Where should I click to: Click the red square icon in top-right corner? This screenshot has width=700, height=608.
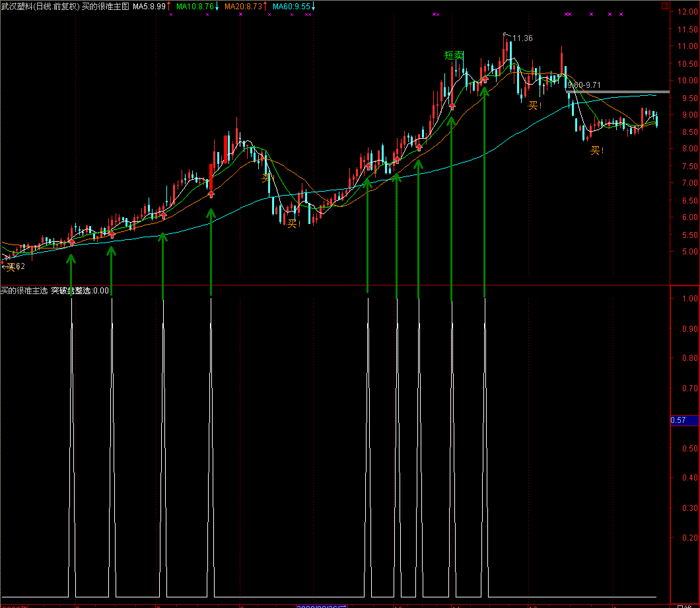click(x=665, y=7)
